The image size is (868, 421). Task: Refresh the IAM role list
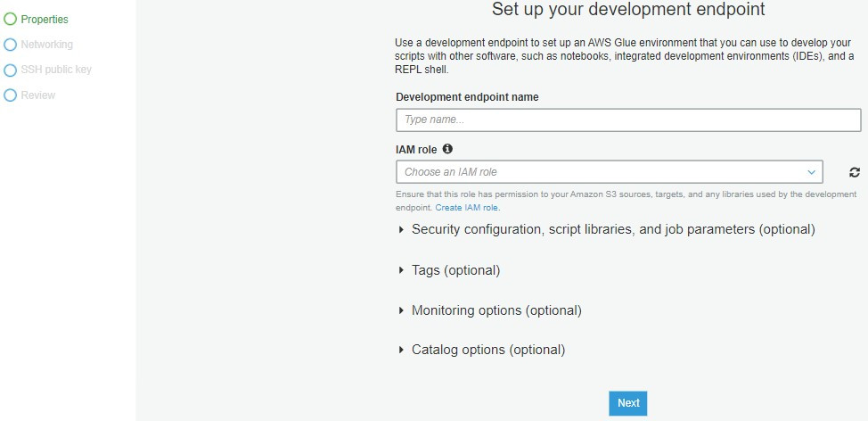855,172
